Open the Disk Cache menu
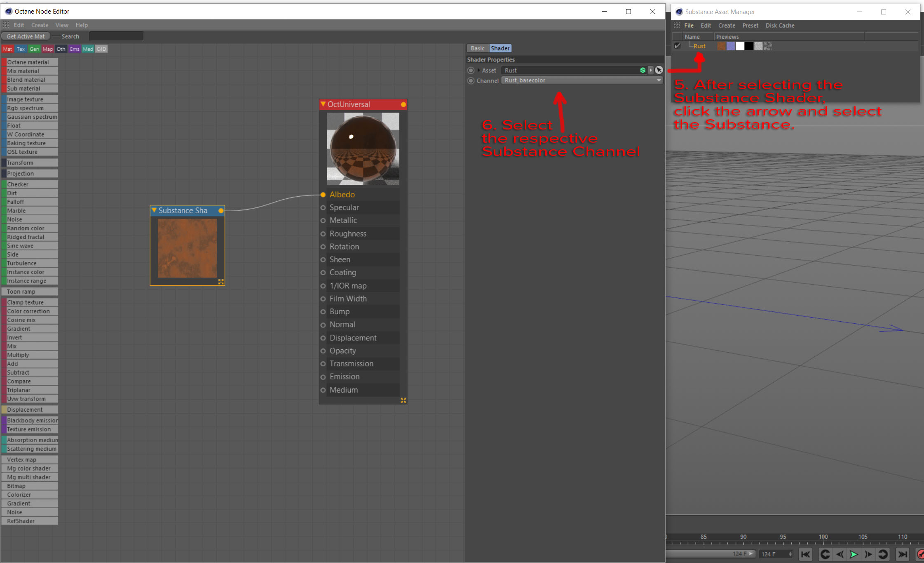This screenshot has height=563, width=924. 779,26
